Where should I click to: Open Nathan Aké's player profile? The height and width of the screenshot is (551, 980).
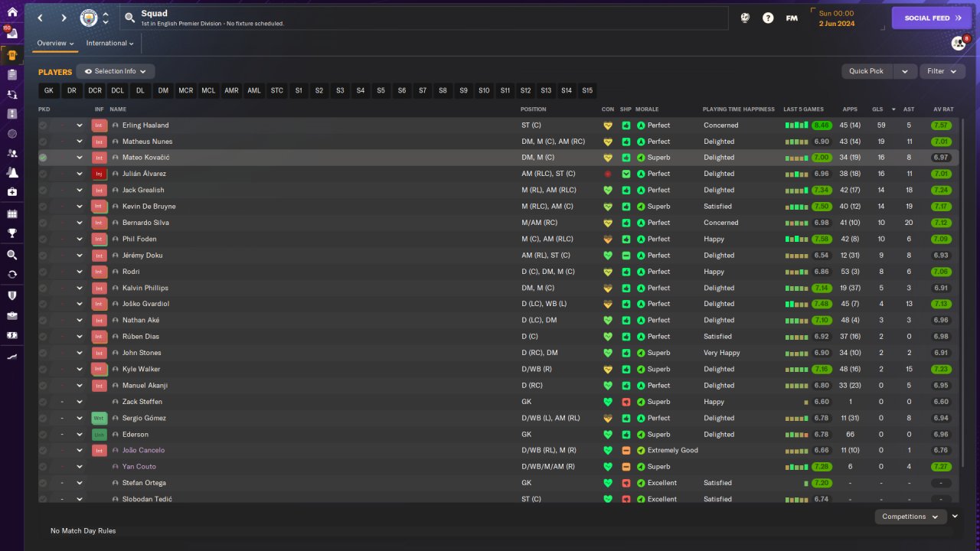(x=142, y=320)
